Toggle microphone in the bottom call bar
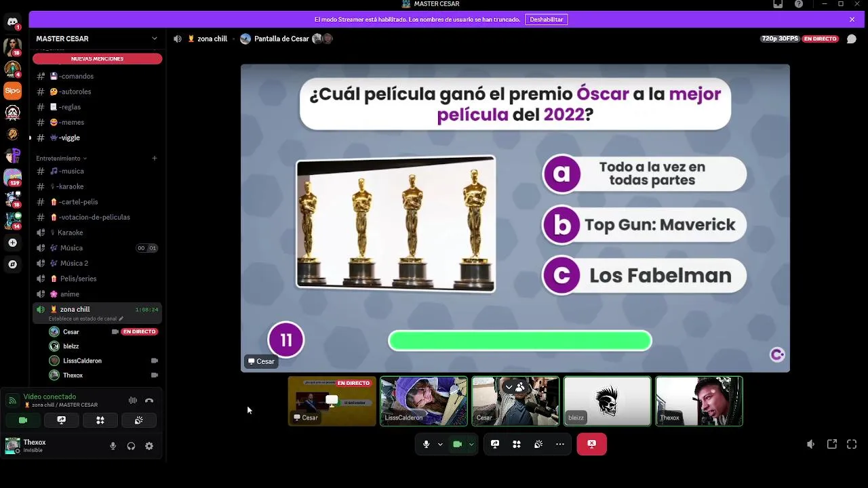The image size is (868, 488). point(426,444)
